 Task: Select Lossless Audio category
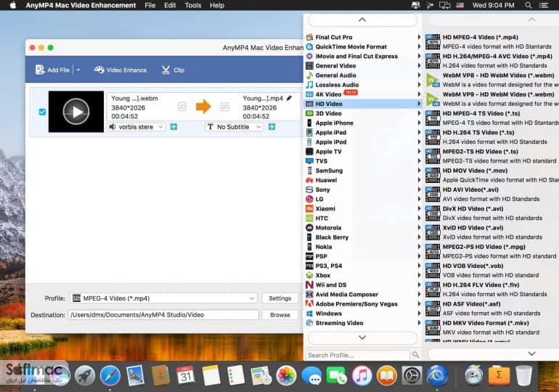click(x=363, y=85)
